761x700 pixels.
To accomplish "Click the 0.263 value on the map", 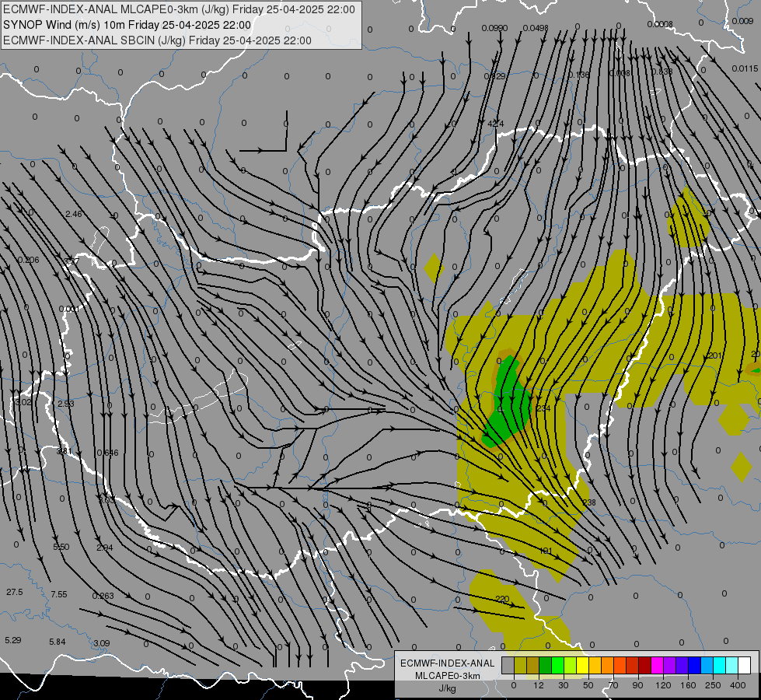I will click(x=103, y=596).
